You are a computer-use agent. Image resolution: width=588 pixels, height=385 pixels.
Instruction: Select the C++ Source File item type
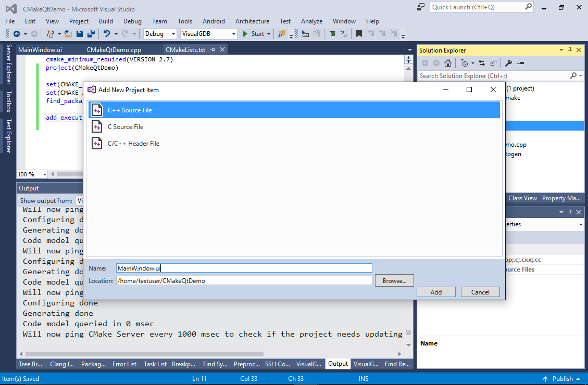(x=294, y=110)
